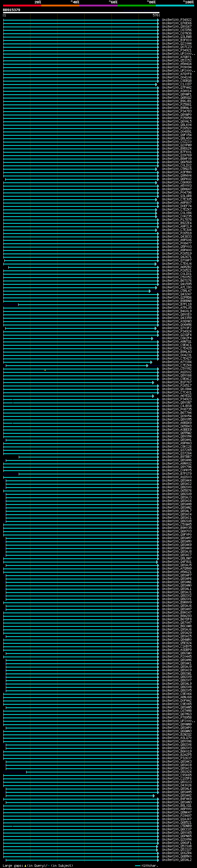The width and height of the screenshot is (197, 868).
Task: Open hit UniRef100_Q9XG67
Action: (x=177, y=26)
